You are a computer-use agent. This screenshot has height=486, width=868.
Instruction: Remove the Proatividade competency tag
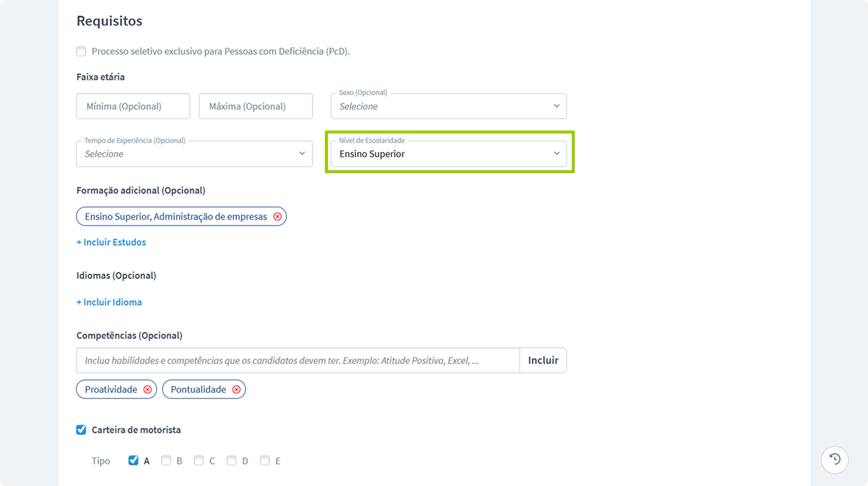(x=148, y=390)
